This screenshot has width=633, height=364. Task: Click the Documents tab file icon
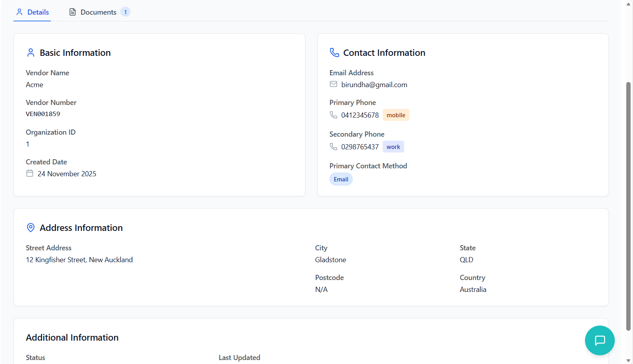click(73, 12)
